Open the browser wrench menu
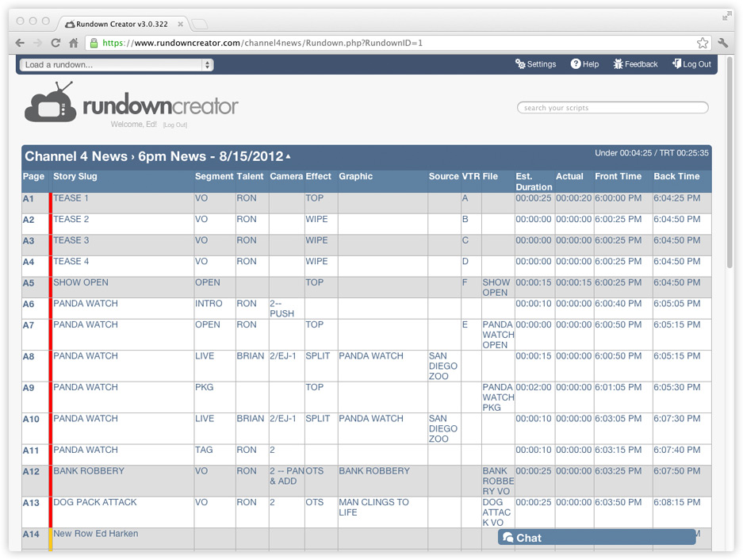The width and height of the screenshot is (743, 560). 723,43
